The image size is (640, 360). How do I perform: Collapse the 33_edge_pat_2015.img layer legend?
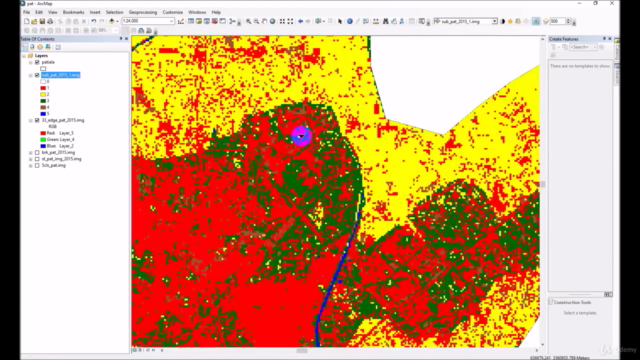click(x=31, y=120)
